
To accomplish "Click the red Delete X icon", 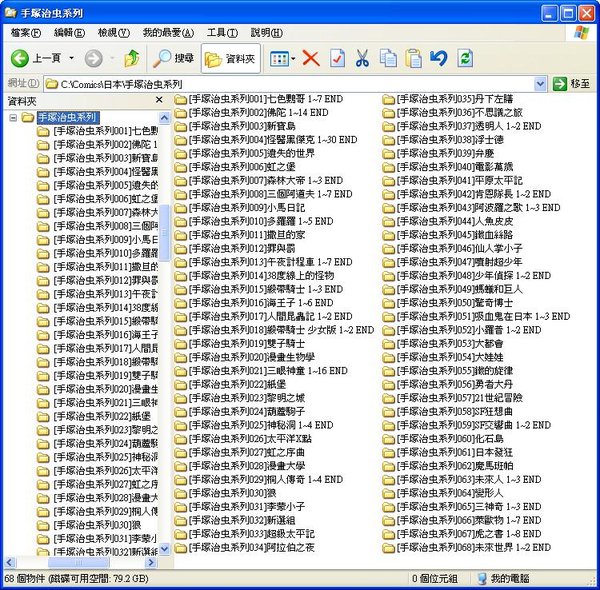I will (311, 59).
